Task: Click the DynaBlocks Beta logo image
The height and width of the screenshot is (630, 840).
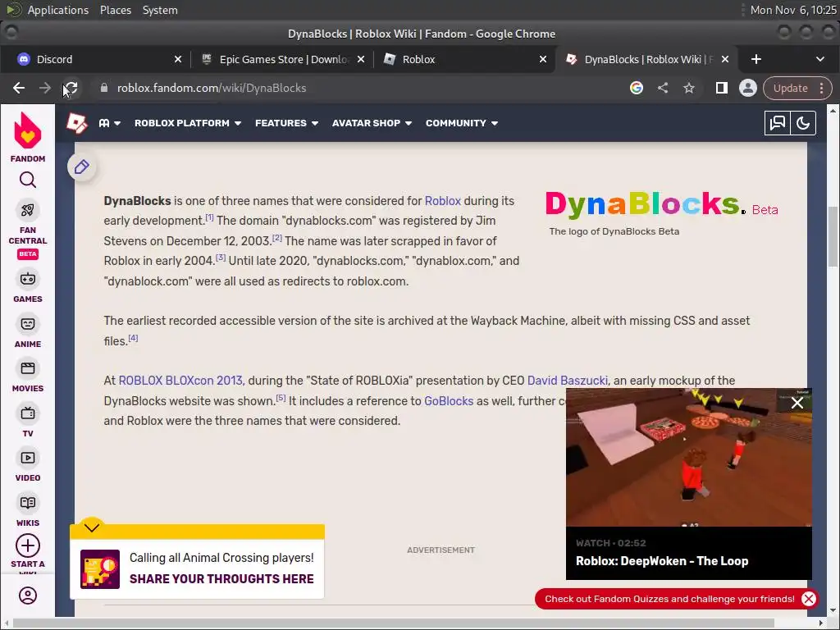Action: (661, 204)
